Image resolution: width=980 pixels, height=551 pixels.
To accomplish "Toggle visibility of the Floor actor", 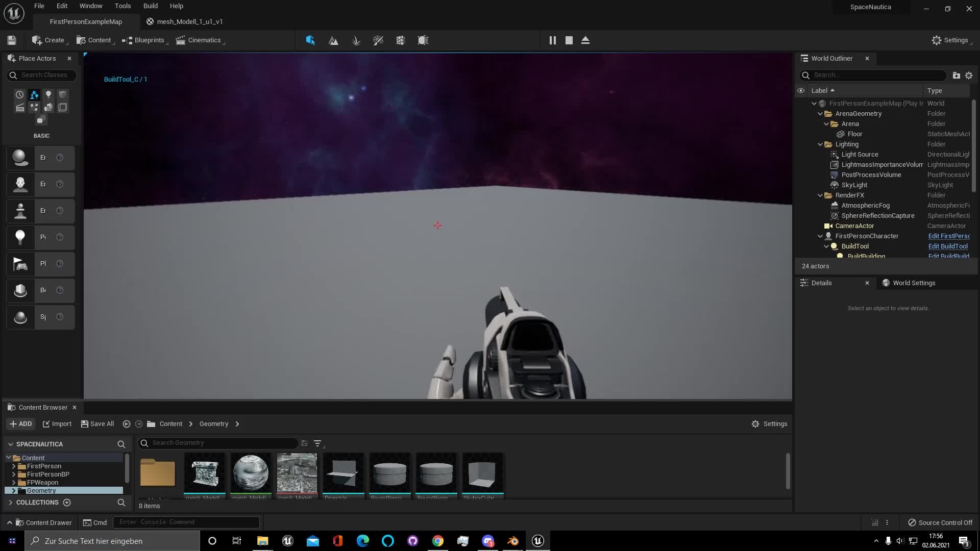I will (x=801, y=134).
